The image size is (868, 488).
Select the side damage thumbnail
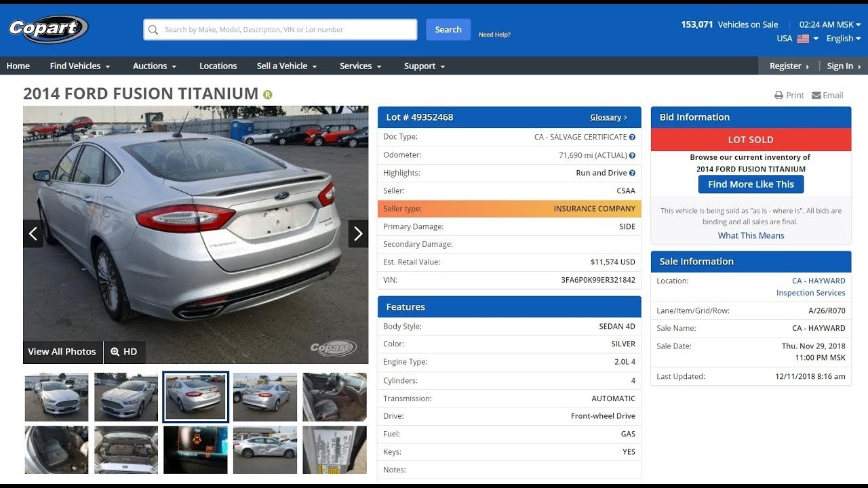point(265,450)
